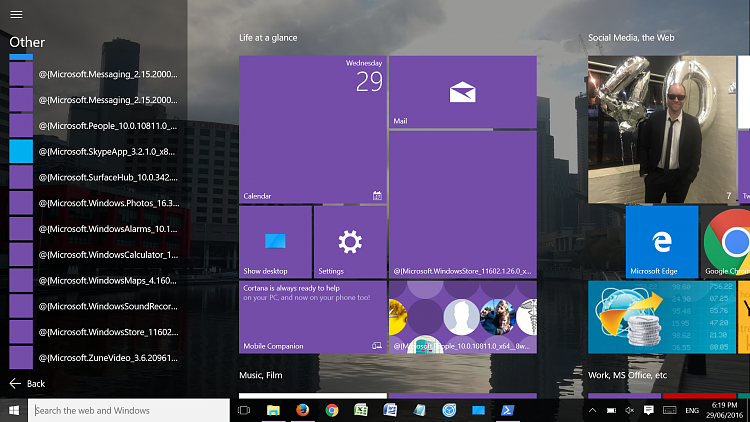Open the People tile with contact photos
The image size is (750, 422).
[463, 317]
